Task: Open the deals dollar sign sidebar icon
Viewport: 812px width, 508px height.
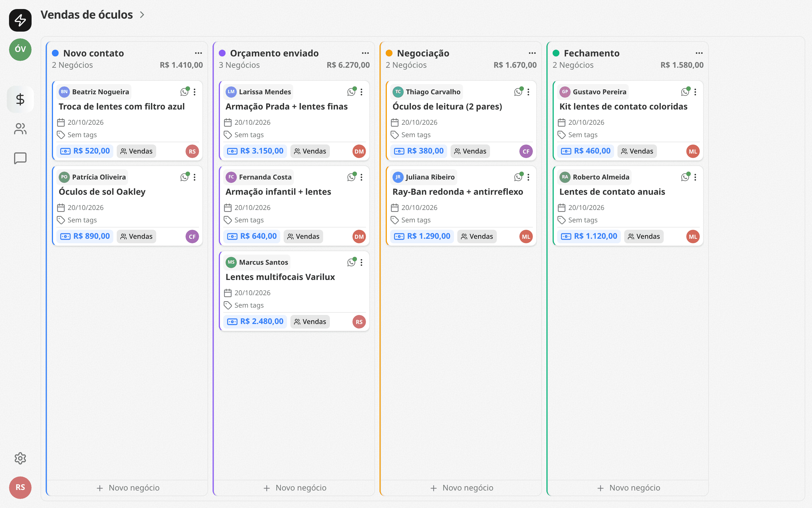Action: point(20,99)
